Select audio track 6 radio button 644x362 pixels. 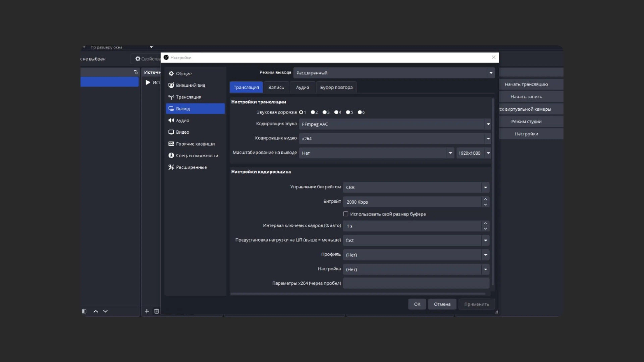coord(360,112)
